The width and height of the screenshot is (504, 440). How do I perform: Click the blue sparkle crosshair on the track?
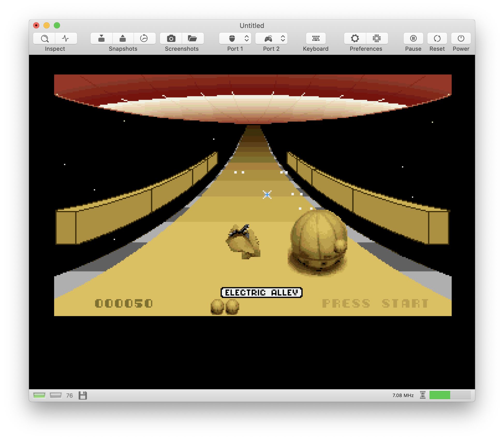[267, 194]
